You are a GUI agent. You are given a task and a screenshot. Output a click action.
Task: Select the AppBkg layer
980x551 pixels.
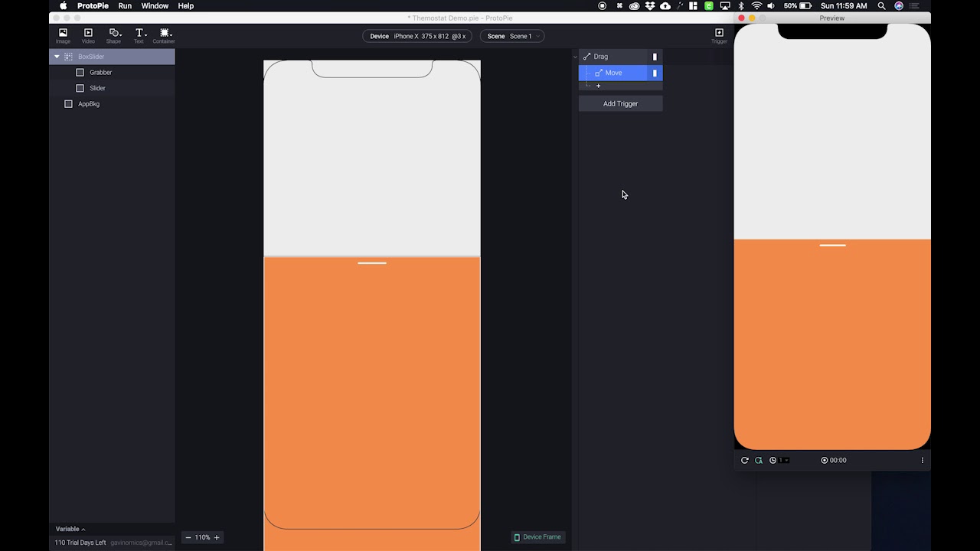(x=113, y=104)
